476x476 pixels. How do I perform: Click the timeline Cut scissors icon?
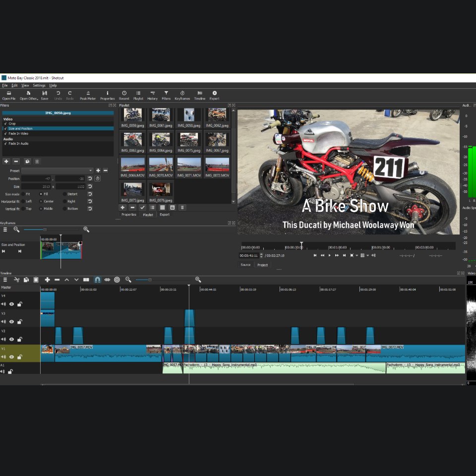tap(17, 280)
